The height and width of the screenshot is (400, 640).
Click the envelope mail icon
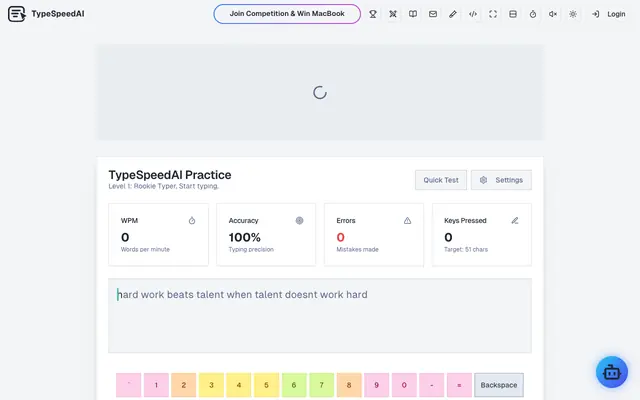coord(433,14)
